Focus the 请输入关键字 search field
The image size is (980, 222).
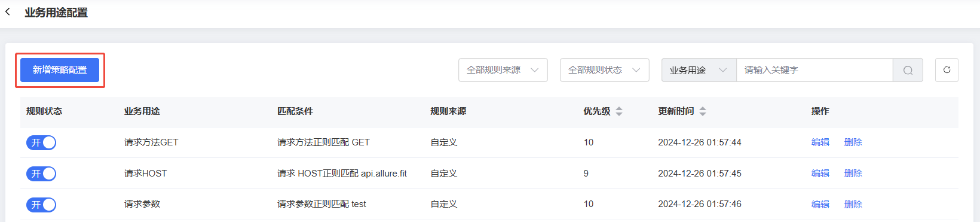[x=814, y=70]
